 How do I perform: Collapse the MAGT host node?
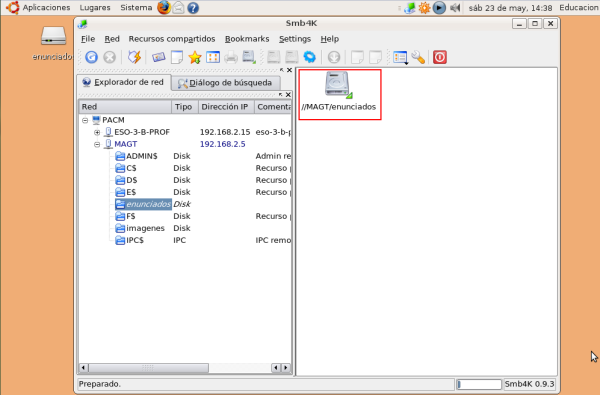coord(97,144)
